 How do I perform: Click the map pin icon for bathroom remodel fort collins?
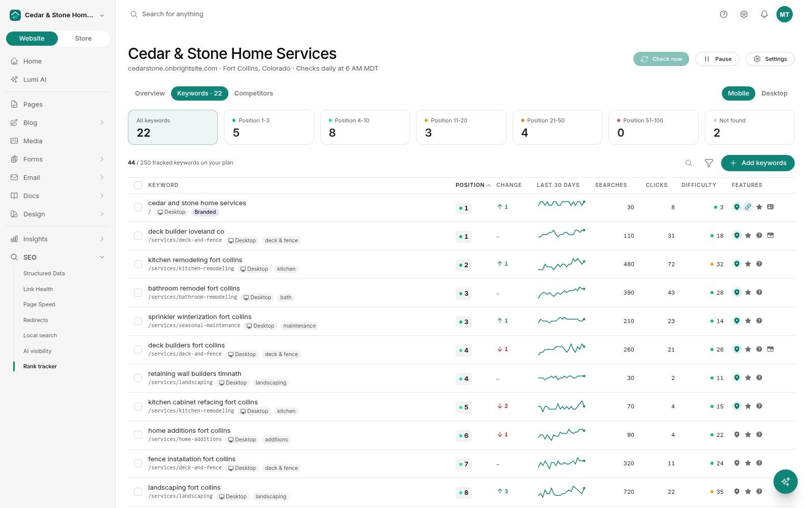click(x=737, y=293)
